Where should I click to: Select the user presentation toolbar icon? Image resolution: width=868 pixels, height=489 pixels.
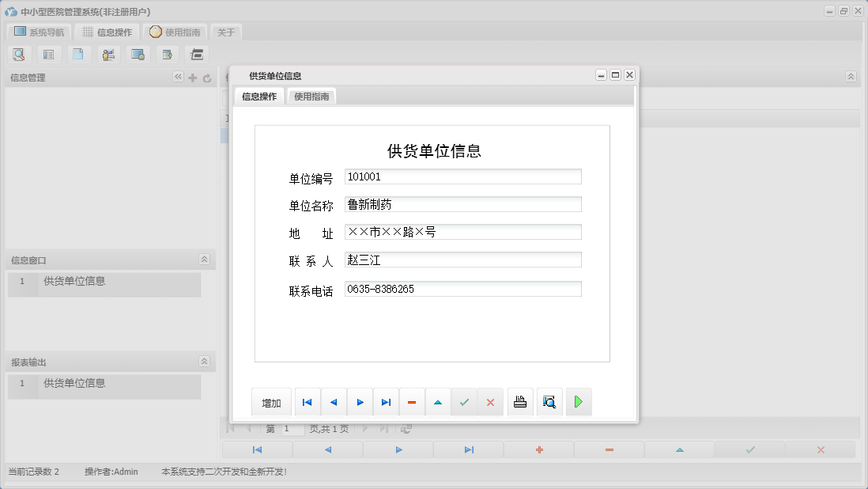pyautogui.click(x=108, y=54)
